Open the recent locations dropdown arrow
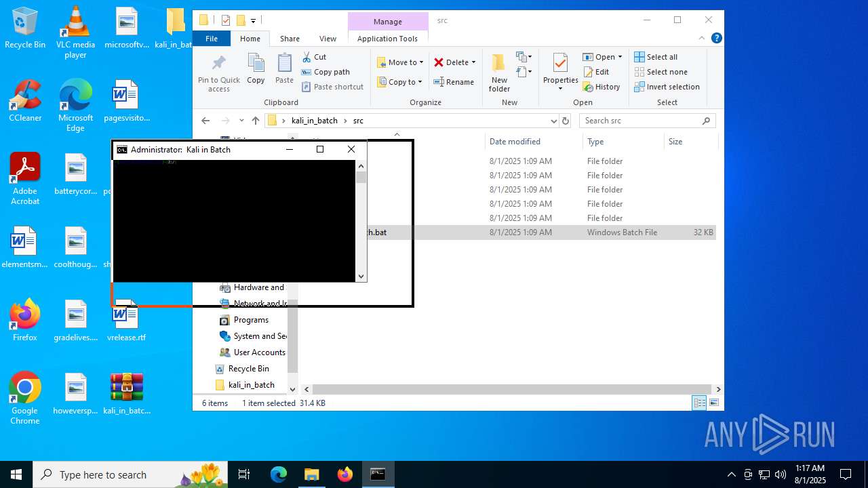 coord(241,121)
